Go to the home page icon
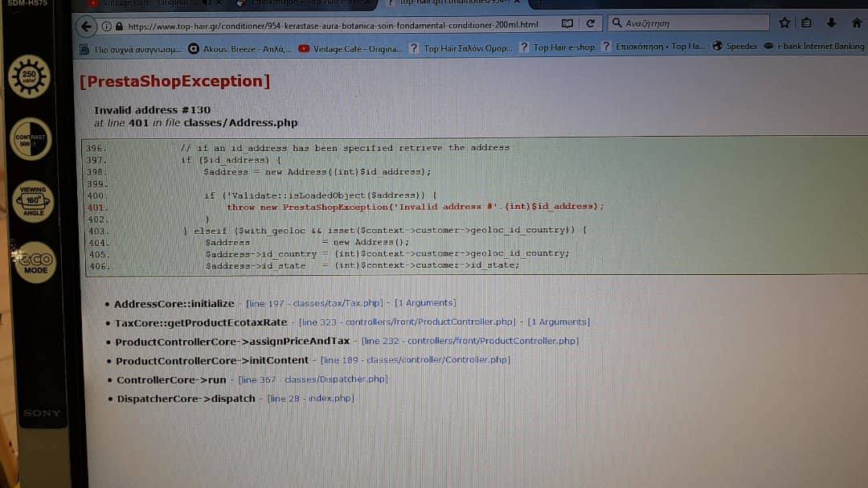Screen dimensions: 868x488 pyautogui.click(x=857, y=23)
